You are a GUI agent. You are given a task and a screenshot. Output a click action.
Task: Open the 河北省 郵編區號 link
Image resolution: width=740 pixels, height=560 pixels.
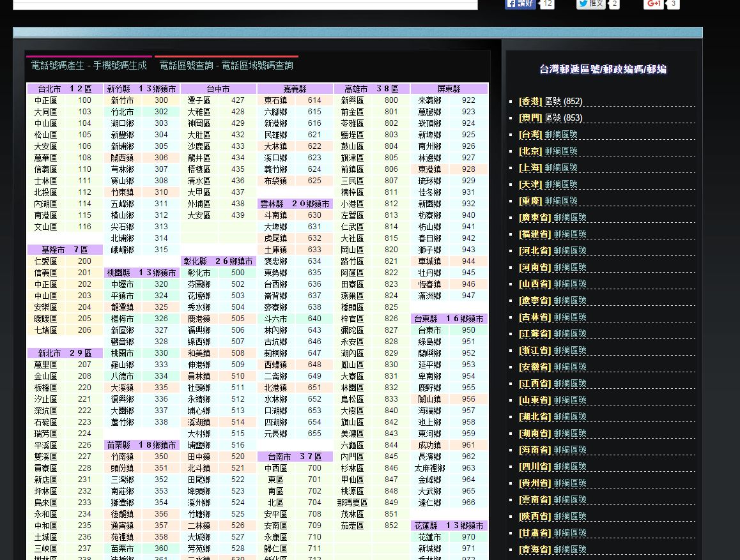tap(553, 251)
